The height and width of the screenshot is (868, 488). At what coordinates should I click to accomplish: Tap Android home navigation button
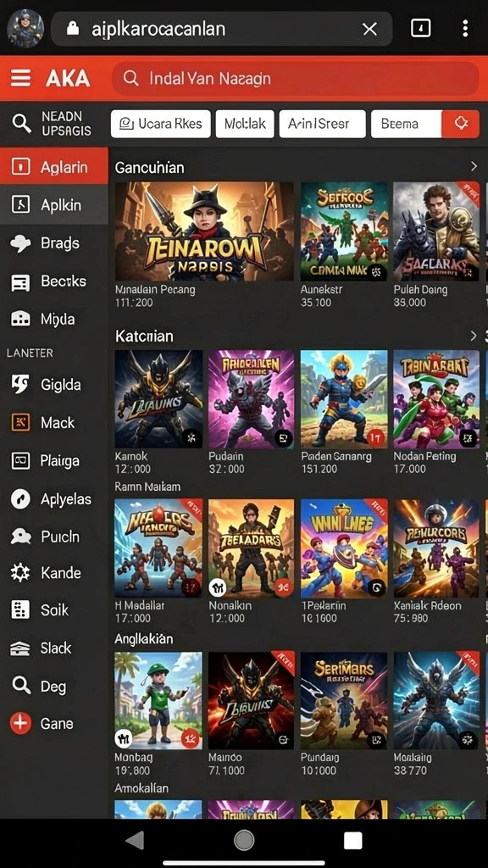click(244, 840)
